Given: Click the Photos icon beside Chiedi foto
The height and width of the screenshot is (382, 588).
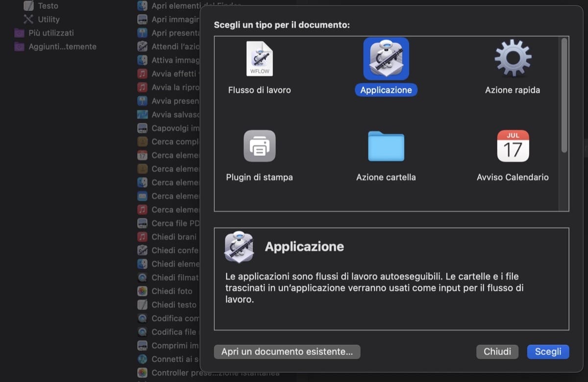Looking at the screenshot, I should 142,291.
